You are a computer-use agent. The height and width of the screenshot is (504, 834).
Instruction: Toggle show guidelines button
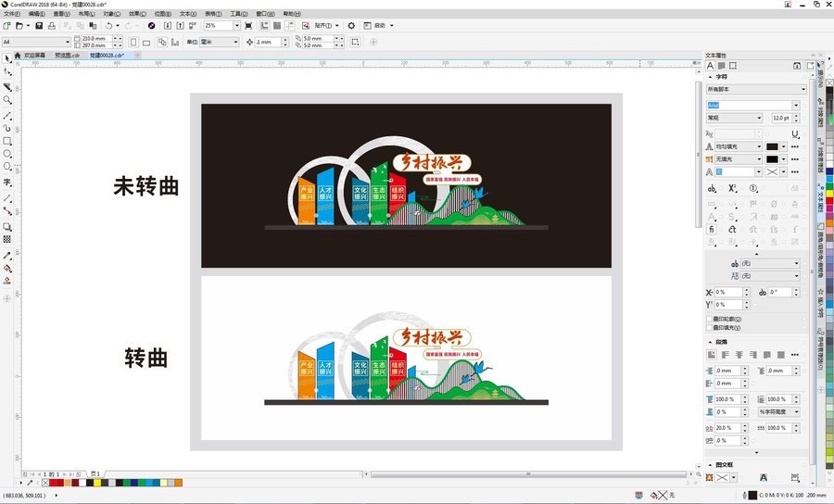(290, 26)
